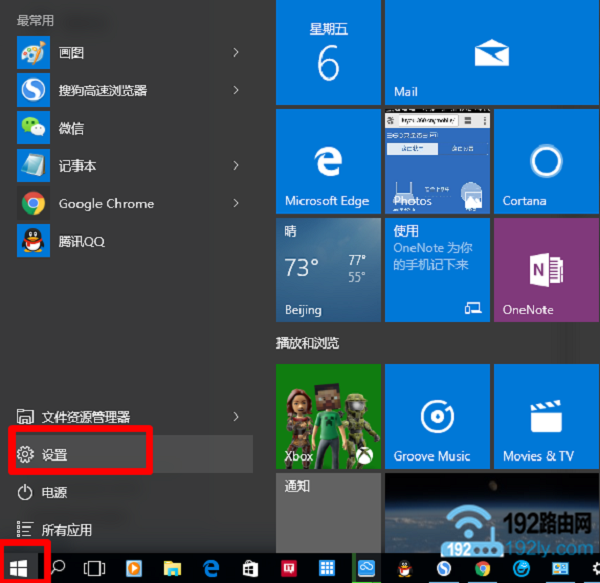Open the calendar tile showing 星期五 6
The width and height of the screenshot is (600, 583).
tap(328, 52)
